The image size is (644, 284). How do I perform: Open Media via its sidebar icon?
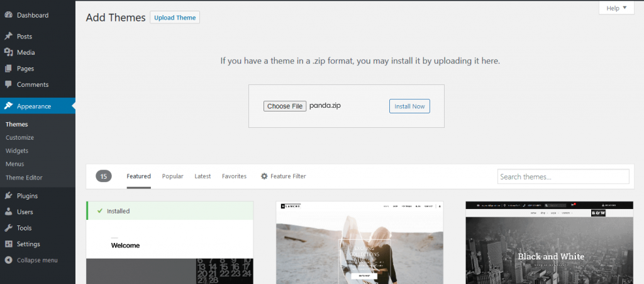[8, 52]
